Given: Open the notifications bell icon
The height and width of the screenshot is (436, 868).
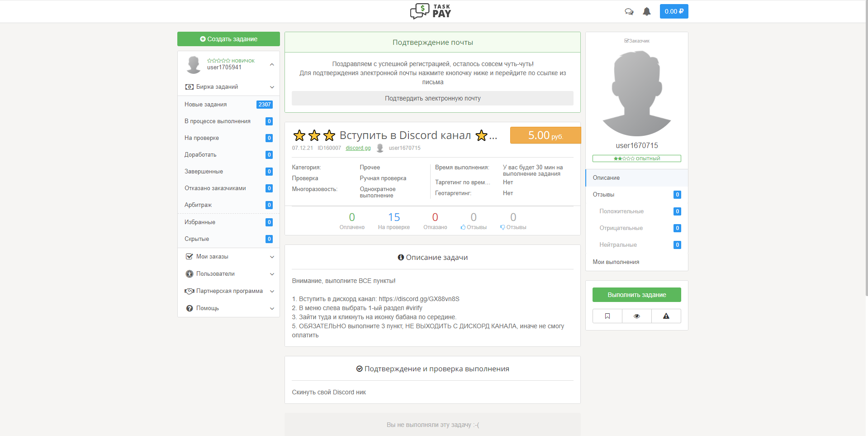Looking at the screenshot, I should (x=647, y=11).
